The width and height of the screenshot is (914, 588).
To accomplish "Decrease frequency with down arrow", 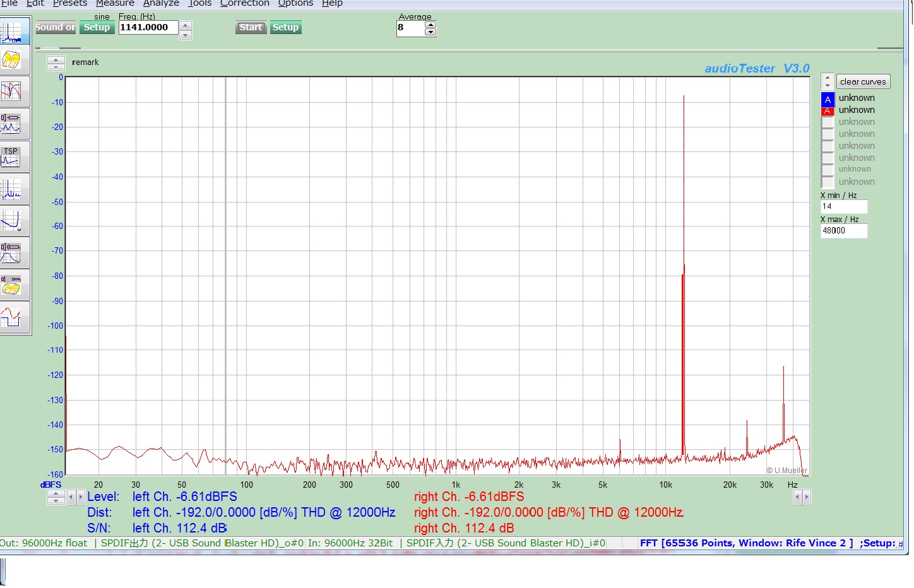I will click(x=186, y=35).
